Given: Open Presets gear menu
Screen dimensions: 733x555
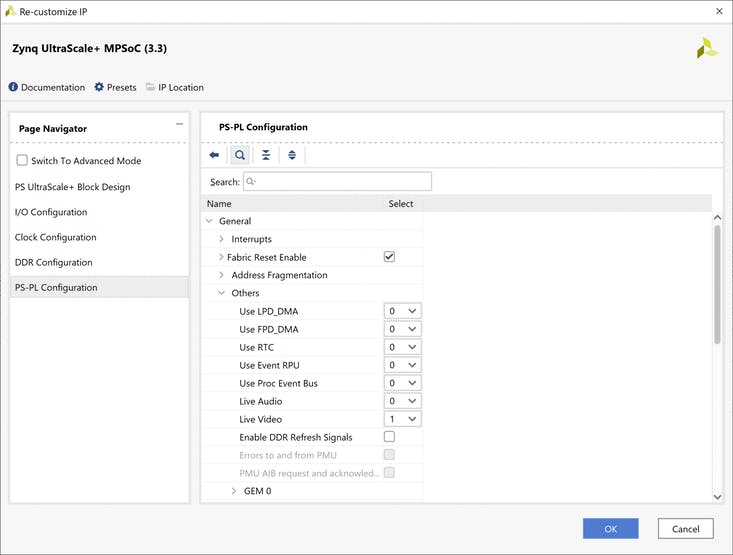Looking at the screenshot, I should pos(99,87).
